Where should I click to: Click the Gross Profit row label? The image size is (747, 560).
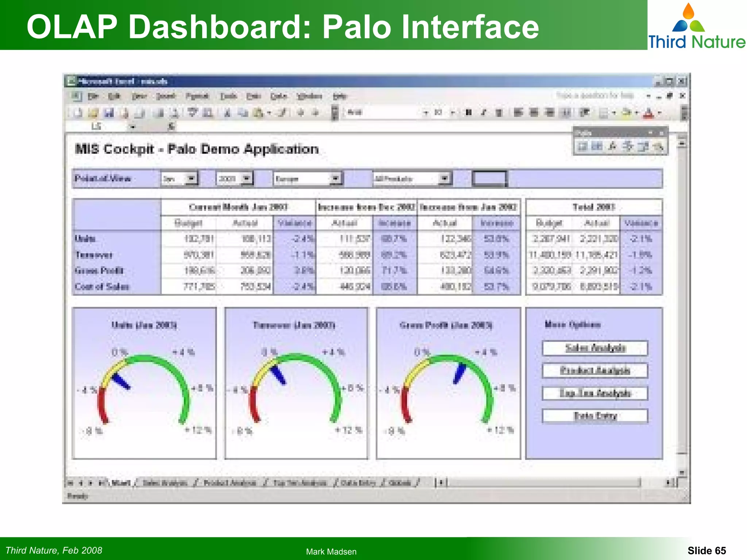(x=99, y=271)
